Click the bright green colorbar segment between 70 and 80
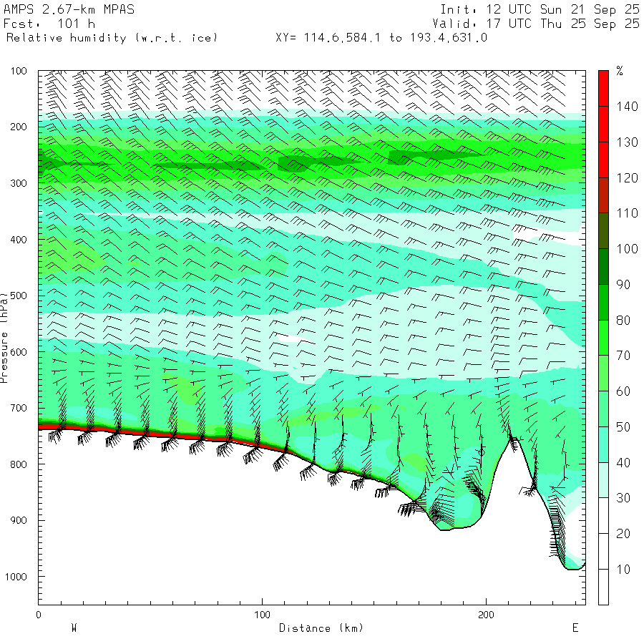 point(603,338)
